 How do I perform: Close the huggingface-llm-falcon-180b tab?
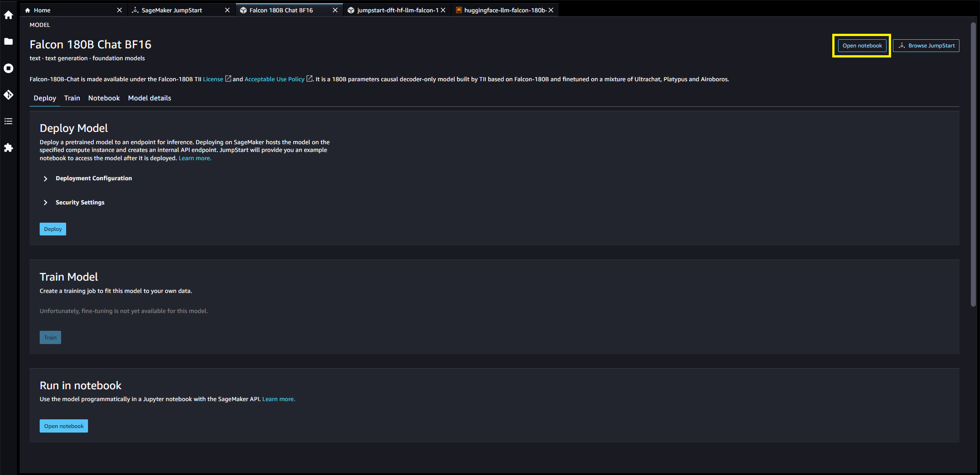click(551, 10)
